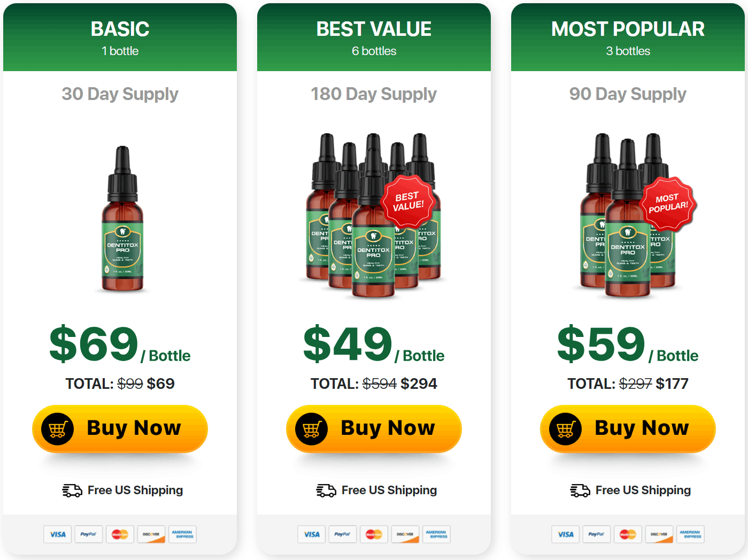The image size is (748, 560).
Task: Click the American Express icon under Best Value
Action: [436, 534]
